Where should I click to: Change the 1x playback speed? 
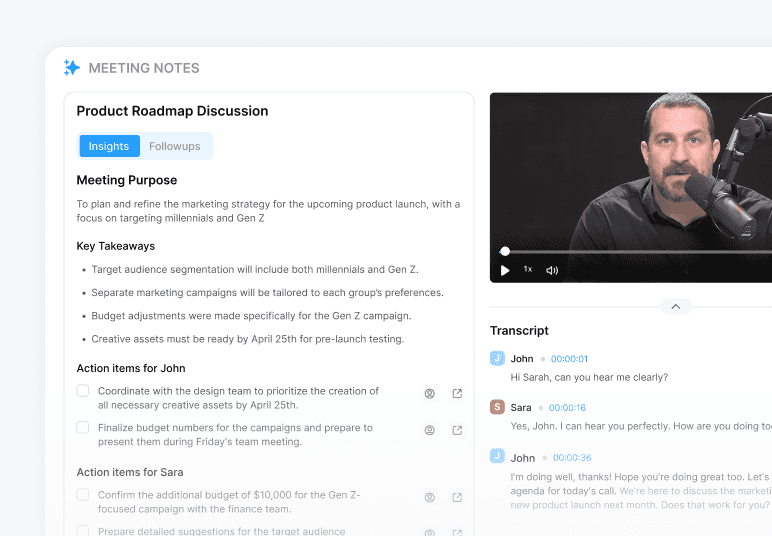coord(528,269)
